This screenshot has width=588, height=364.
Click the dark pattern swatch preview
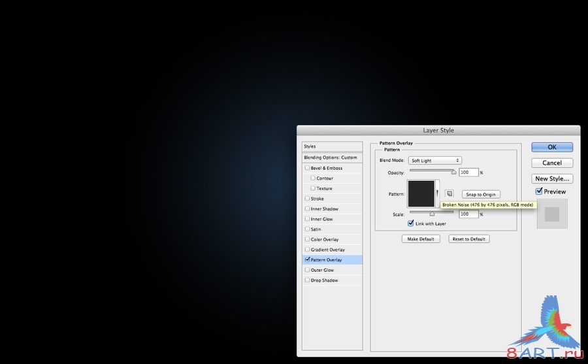(421, 193)
